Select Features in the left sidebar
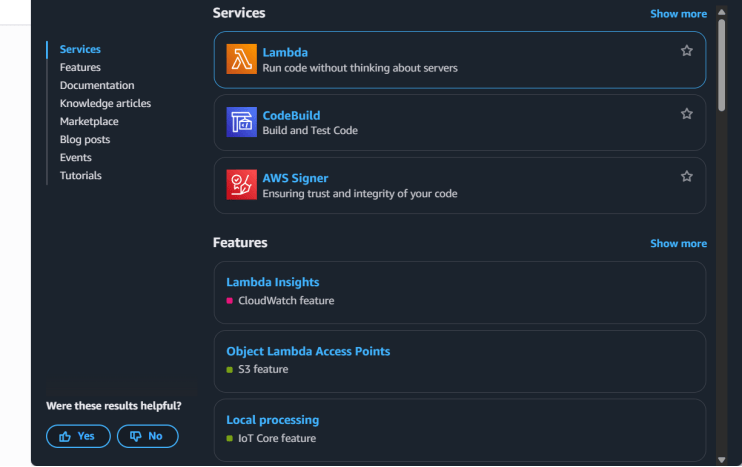 pos(80,67)
